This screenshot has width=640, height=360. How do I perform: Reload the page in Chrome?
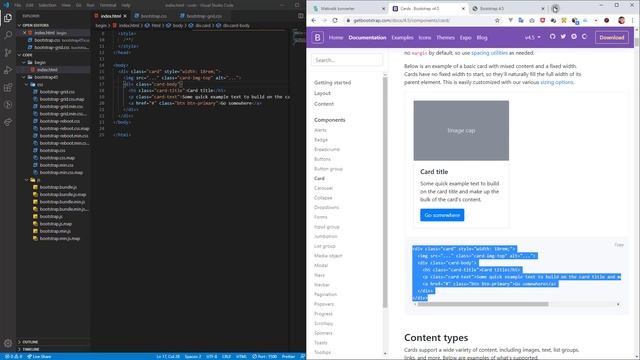tap(335, 20)
